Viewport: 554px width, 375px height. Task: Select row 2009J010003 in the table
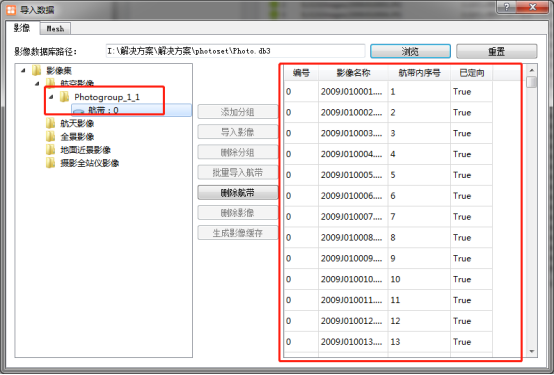[388, 134]
